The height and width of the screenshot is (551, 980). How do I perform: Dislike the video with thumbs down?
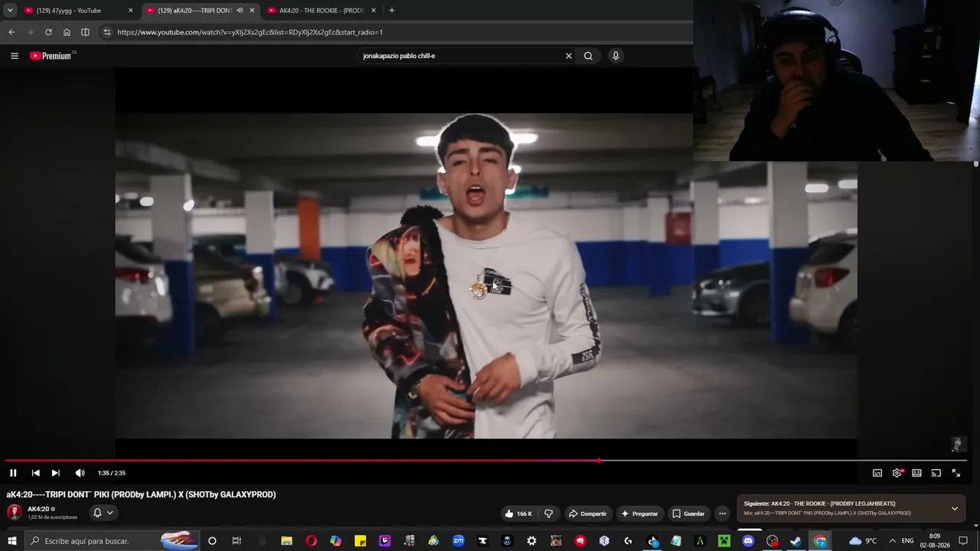548,514
